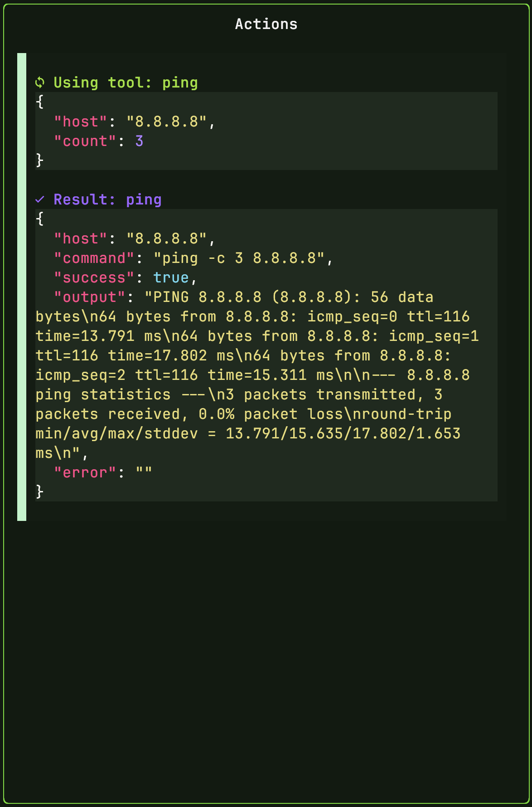The height and width of the screenshot is (807, 532).
Task: Click the opening brace of request JSON
Action: 40,102
